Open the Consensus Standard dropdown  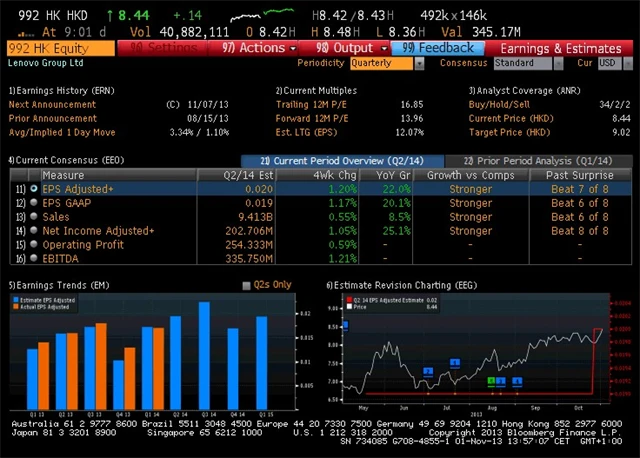(558, 63)
